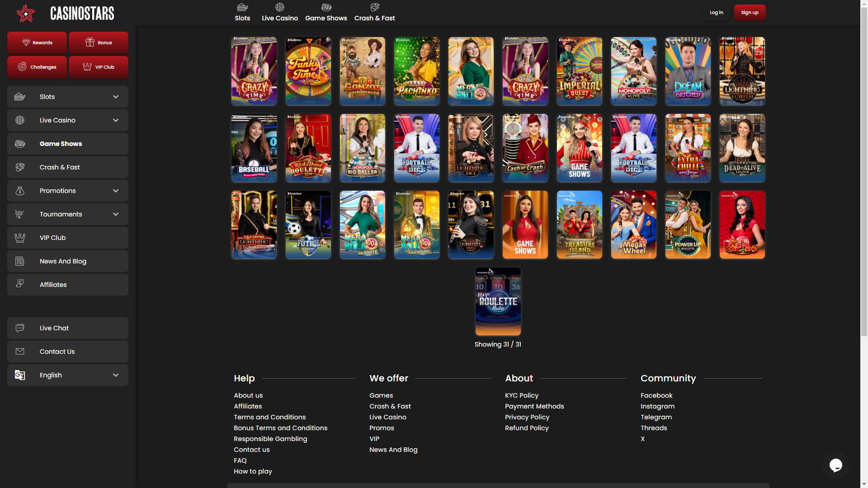Expand the Tournaments sidebar chevron
The width and height of the screenshot is (868, 488).
tap(116, 214)
